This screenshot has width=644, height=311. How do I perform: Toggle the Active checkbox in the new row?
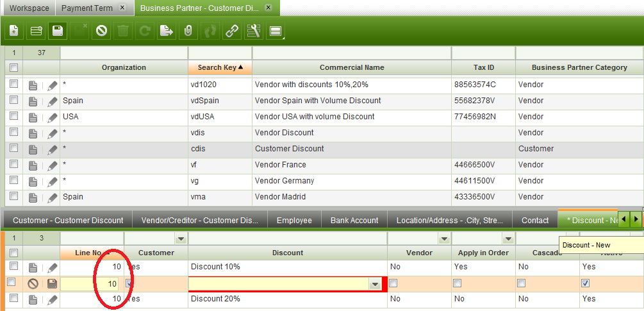coord(585,283)
